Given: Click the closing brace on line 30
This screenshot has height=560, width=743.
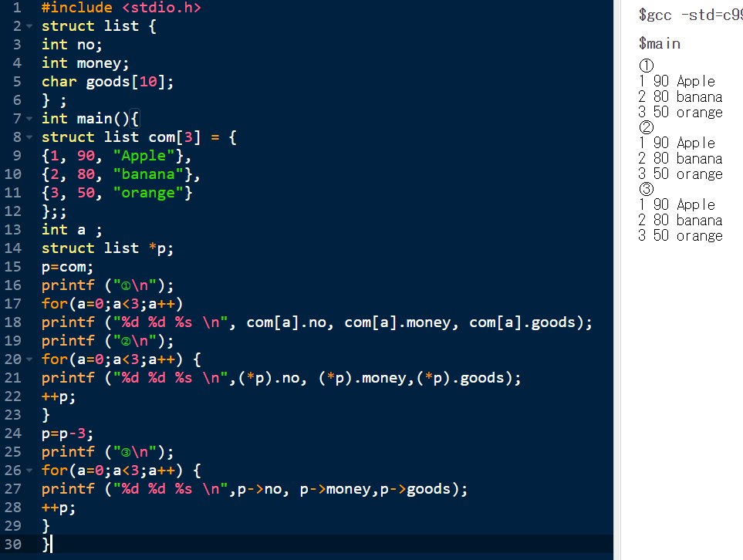Looking at the screenshot, I should click(x=46, y=545).
